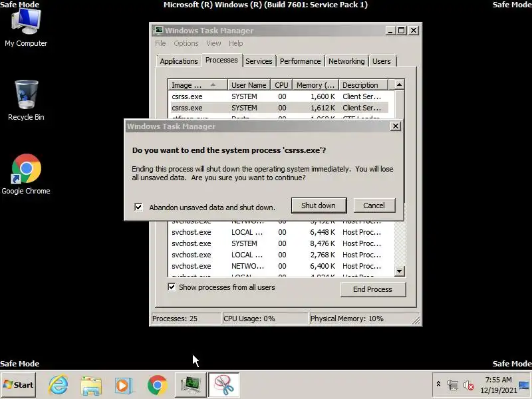Image resolution: width=532 pixels, height=399 pixels.
Task: Click the End Process button
Action: pos(373,289)
